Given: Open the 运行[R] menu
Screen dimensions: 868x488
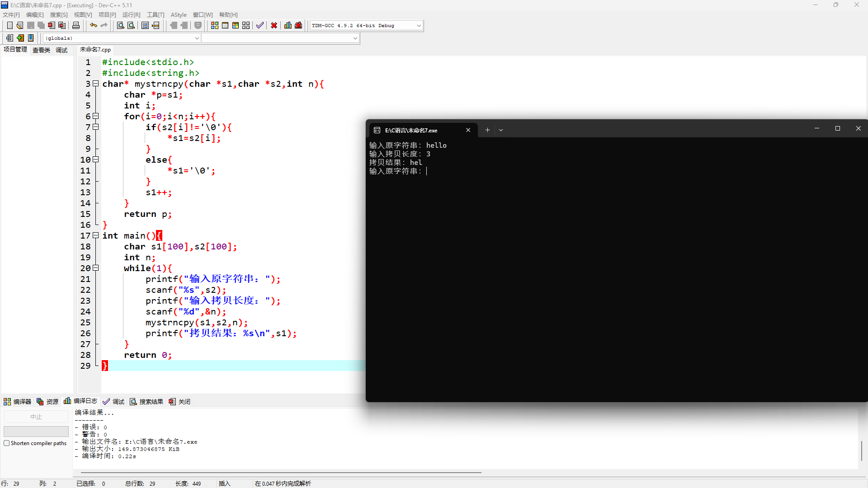Looking at the screenshot, I should (x=131, y=15).
